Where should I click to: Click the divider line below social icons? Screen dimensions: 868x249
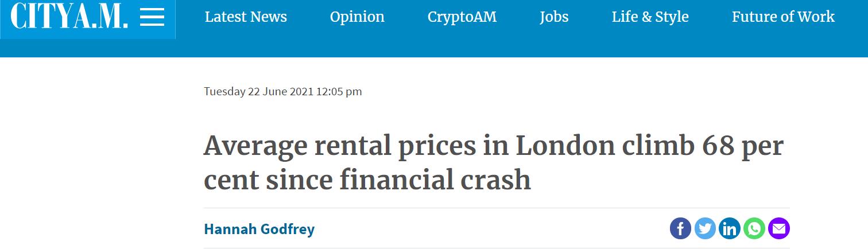click(x=497, y=248)
